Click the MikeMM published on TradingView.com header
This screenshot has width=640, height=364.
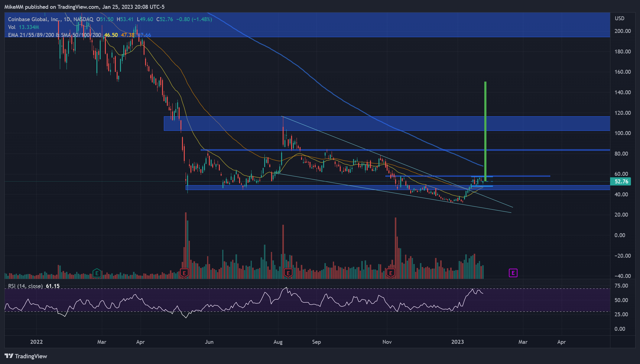click(x=85, y=7)
